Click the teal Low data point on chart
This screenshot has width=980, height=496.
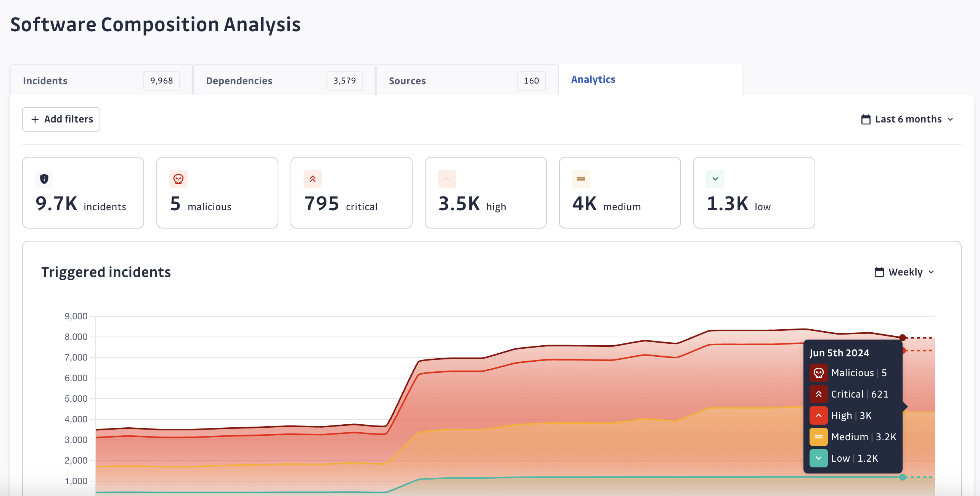click(903, 477)
